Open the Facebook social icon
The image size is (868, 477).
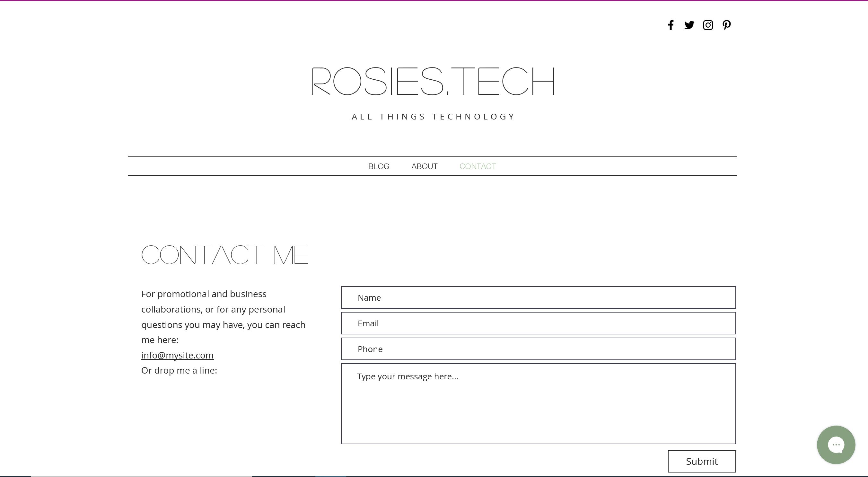point(671,25)
